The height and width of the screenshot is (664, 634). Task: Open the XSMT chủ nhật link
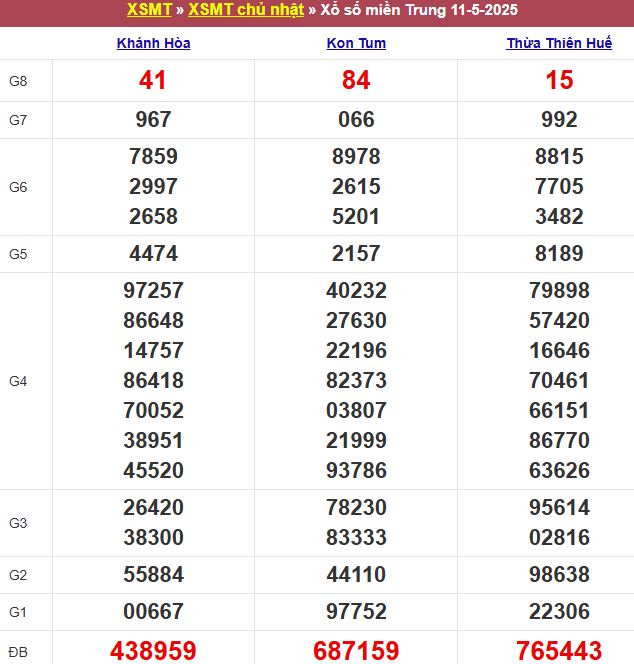coord(246,9)
